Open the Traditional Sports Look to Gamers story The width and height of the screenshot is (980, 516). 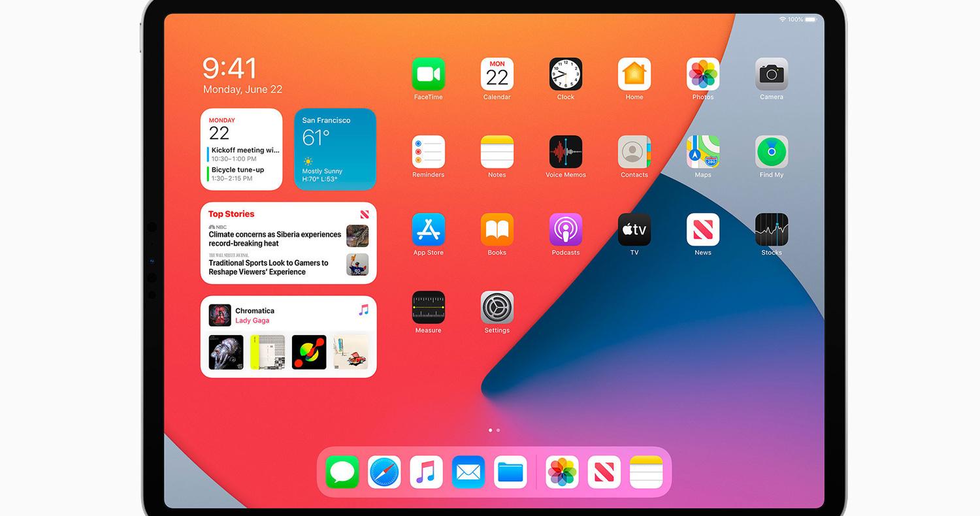[269, 267]
